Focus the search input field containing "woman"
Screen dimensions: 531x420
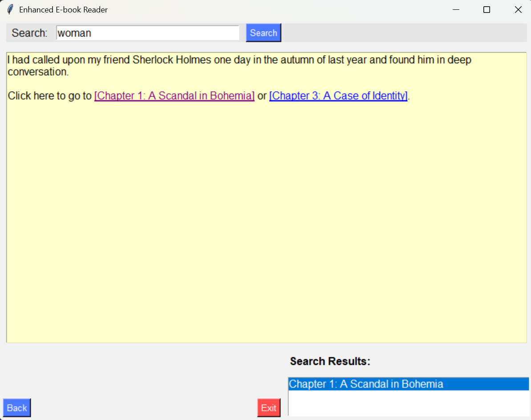point(148,33)
